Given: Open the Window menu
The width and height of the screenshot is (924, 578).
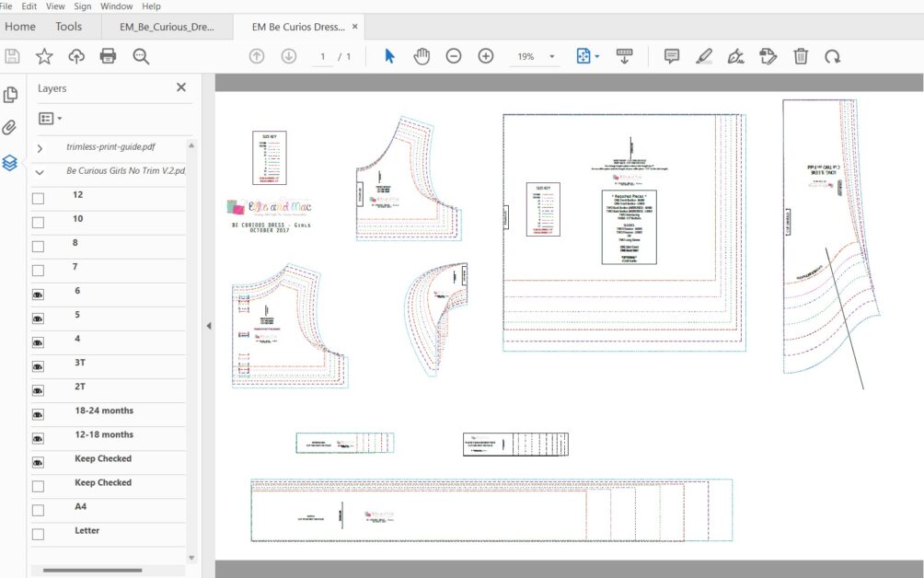Looking at the screenshot, I should [117, 6].
